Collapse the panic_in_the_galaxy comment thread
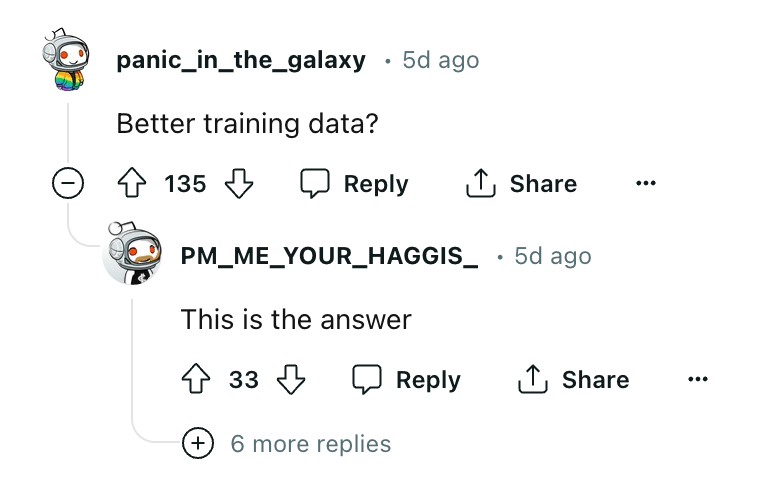This screenshot has height=478, width=758. 68,184
